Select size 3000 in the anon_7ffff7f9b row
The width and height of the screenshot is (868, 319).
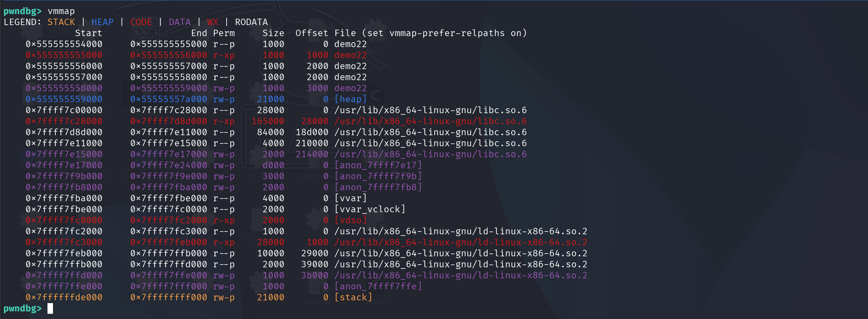(x=273, y=176)
